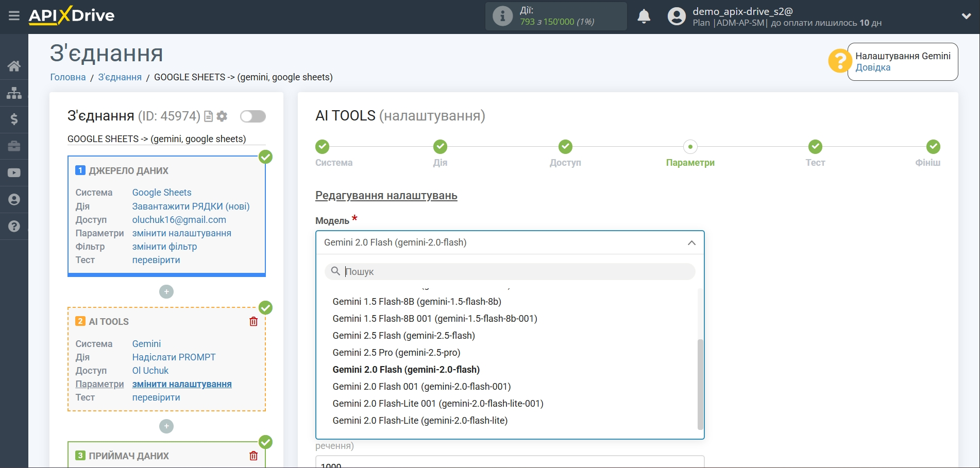Screen dimensions: 980x468
Task: Select Gemini 1.5 Flash-8B 001 model
Action: [x=435, y=319]
